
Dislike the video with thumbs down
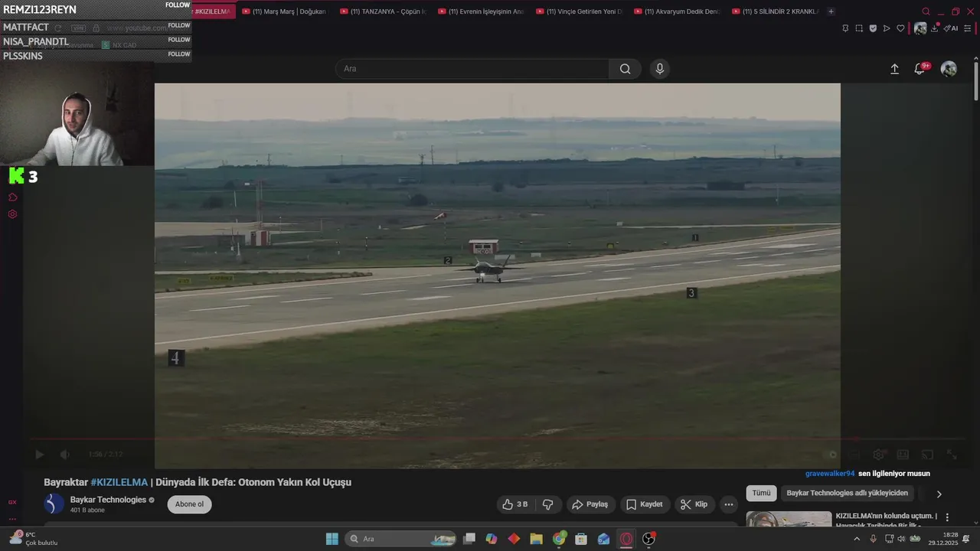point(548,504)
